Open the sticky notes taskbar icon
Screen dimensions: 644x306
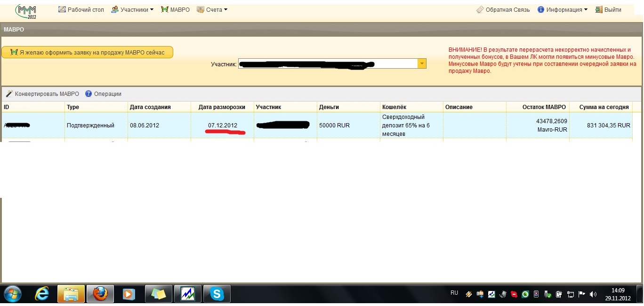(159, 294)
